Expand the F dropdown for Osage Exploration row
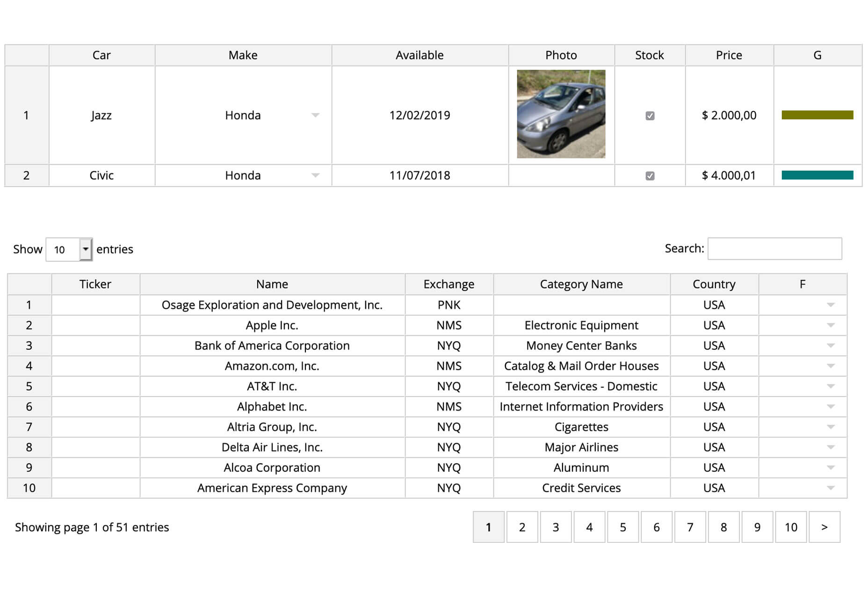Image resolution: width=868 pixels, height=599 pixels. click(x=831, y=305)
